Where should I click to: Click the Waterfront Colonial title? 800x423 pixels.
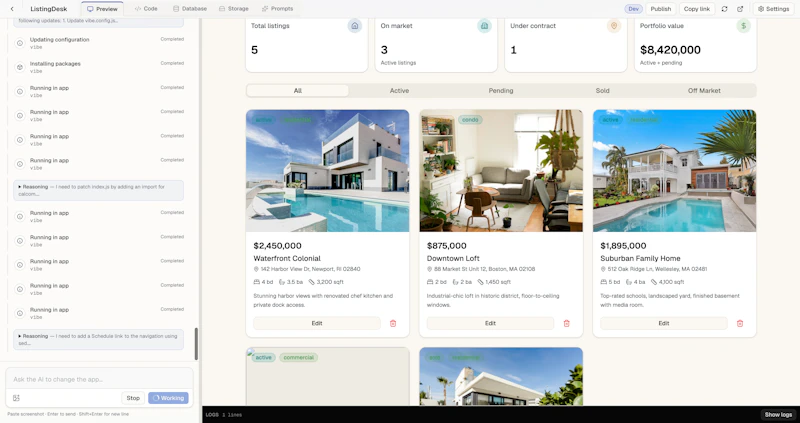click(x=287, y=258)
